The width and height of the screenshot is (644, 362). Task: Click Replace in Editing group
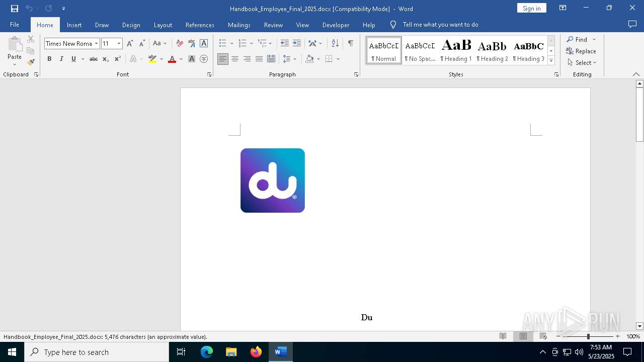581,51
